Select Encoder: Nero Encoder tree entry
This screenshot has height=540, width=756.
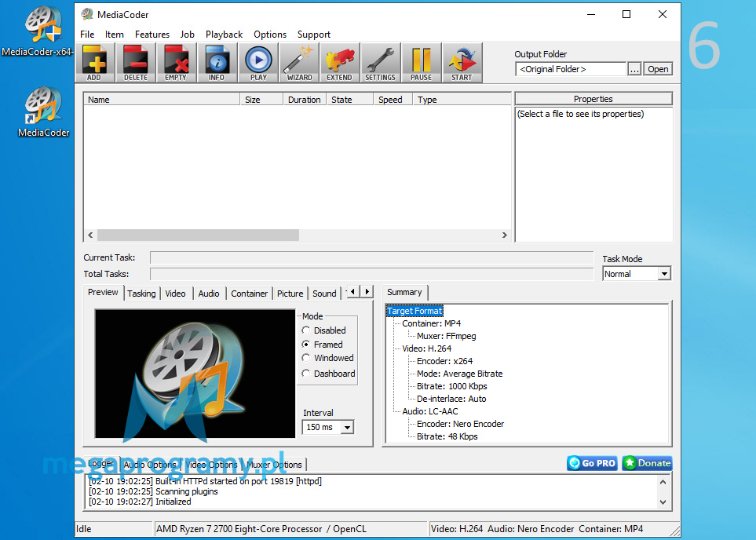pyautogui.click(x=461, y=424)
